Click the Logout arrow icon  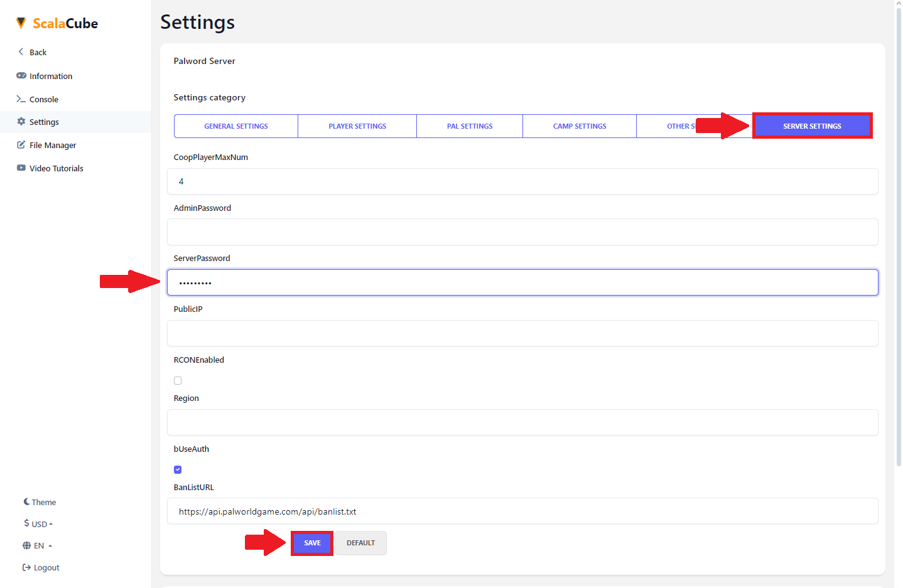click(26, 567)
